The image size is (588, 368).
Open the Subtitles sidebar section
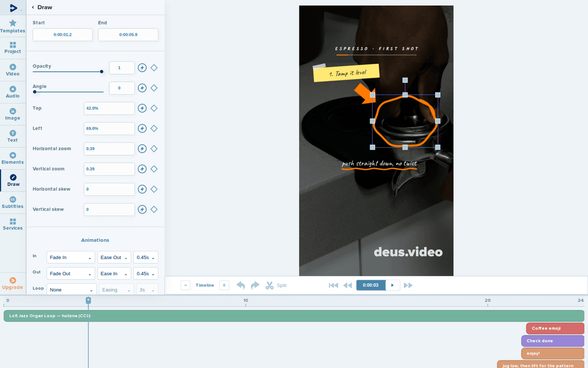click(13, 202)
